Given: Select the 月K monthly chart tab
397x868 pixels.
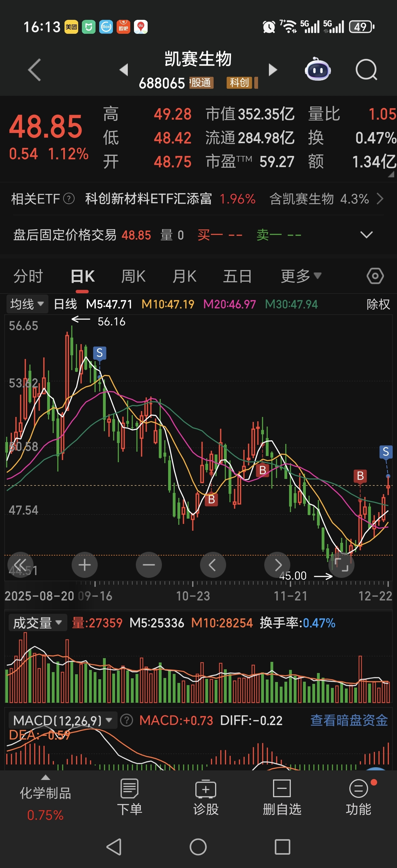Looking at the screenshot, I should pos(184,276).
